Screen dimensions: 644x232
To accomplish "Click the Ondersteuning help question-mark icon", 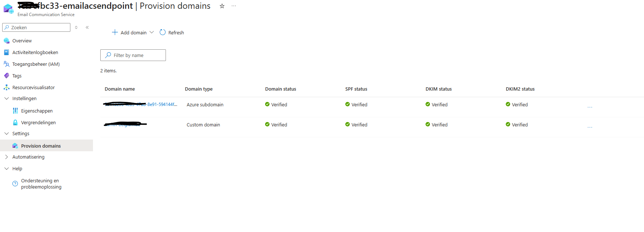I will pos(15,184).
